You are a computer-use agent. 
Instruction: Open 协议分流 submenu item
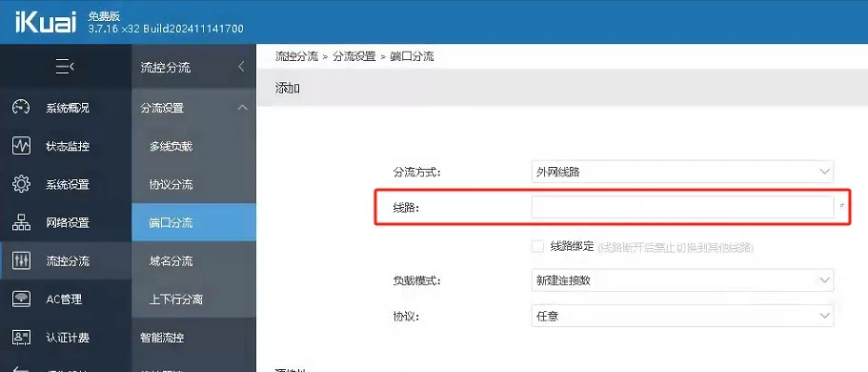tap(193, 184)
